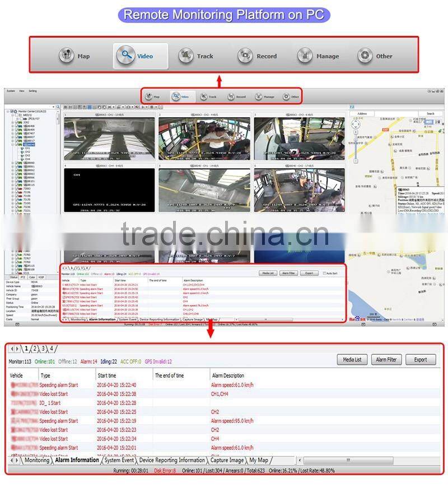Enable the Auto Sort checkbox
Viewport: 448px width, 487px height.
pos(325,273)
